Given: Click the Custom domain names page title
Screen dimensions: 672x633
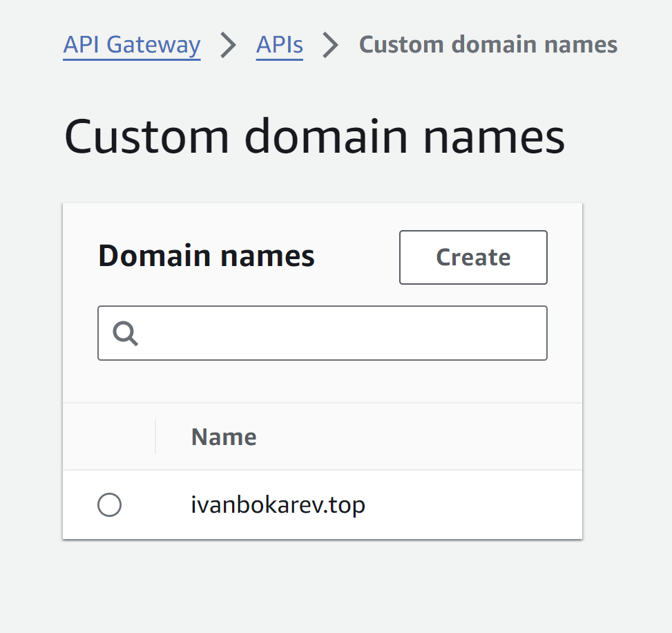Looking at the screenshot, I should point(314,136).
